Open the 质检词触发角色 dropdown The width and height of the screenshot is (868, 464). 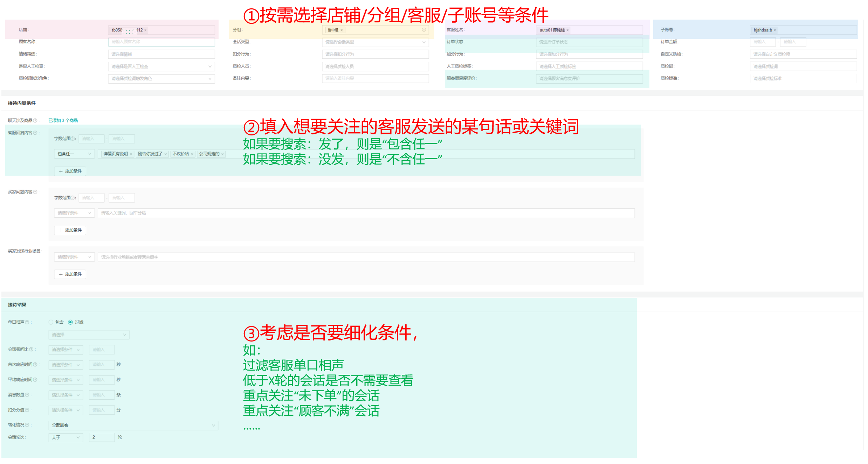click(161, 78)
